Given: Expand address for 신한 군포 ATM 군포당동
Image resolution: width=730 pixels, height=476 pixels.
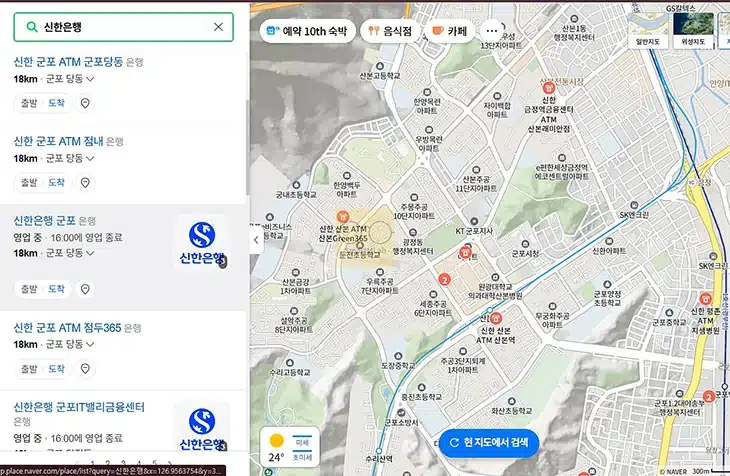Looking at the screenshot, I should tap(90, 79).
